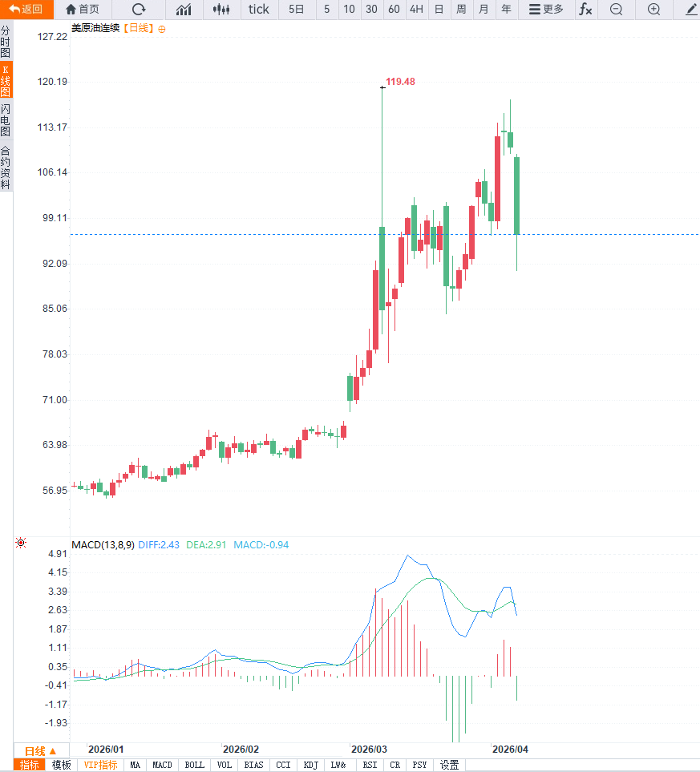Select the KDJ indicator tab
This screenshot has height=772, width=700.
click(x=310, y=765)
